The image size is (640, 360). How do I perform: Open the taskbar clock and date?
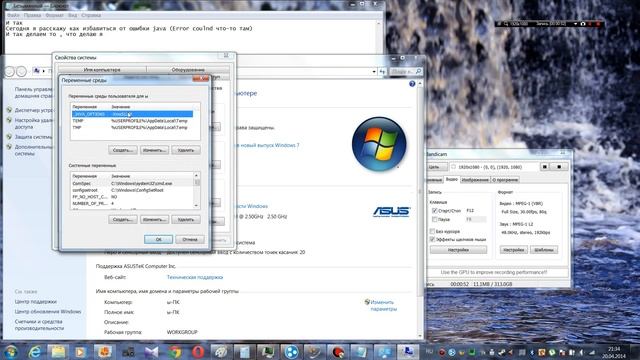coord(614,352)
